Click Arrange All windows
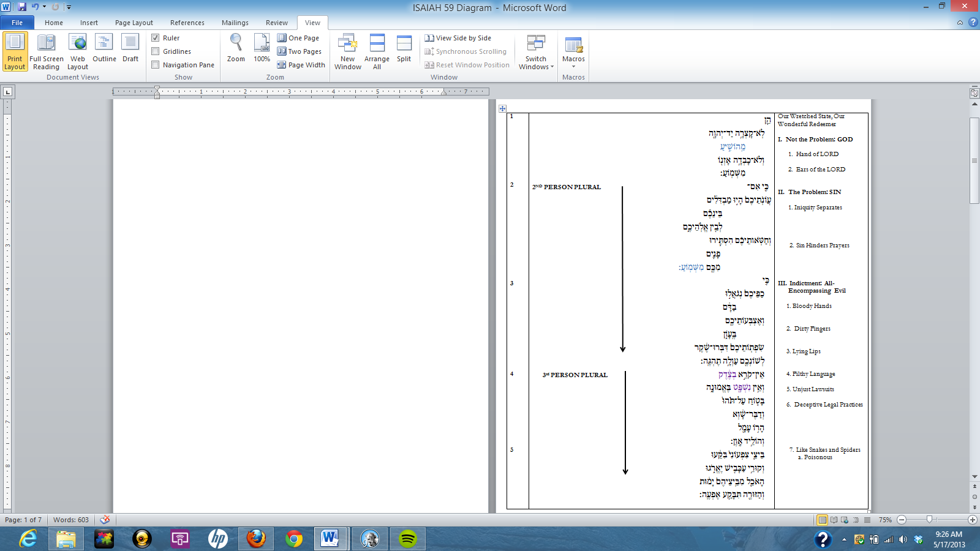This screenshot has width=980, height=551. tap(377, 51)
